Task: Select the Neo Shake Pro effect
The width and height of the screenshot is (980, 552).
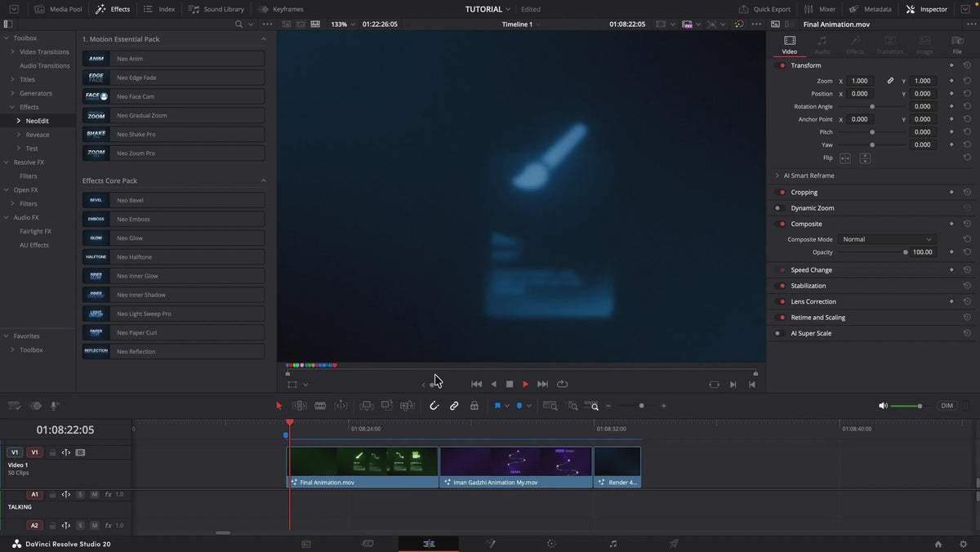Action: click(173, 134)
